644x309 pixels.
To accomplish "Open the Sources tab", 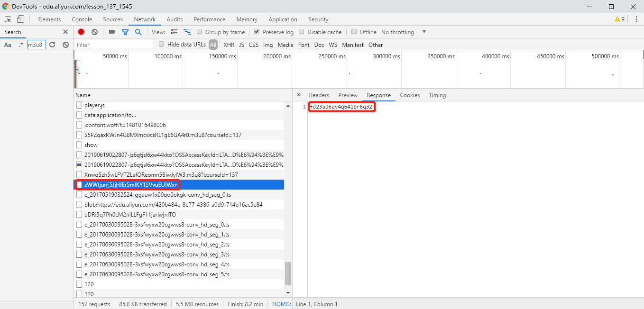I will 113,19.
